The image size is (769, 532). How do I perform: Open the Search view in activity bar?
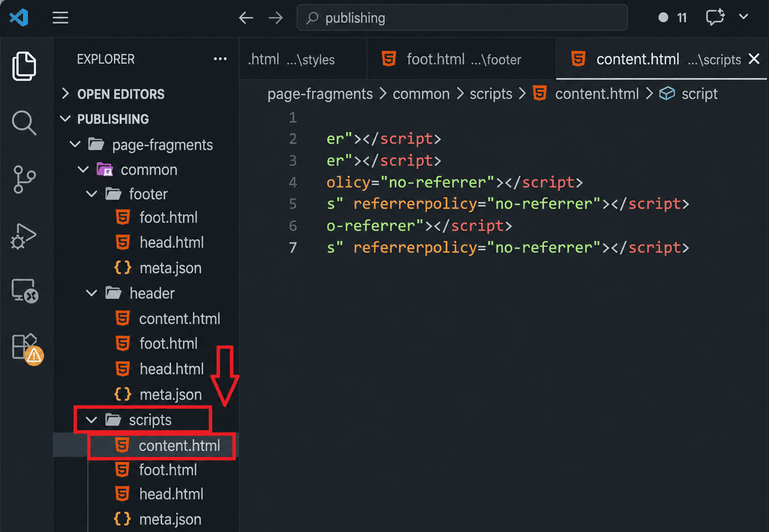pyautogui.click(x=24, y=123)
